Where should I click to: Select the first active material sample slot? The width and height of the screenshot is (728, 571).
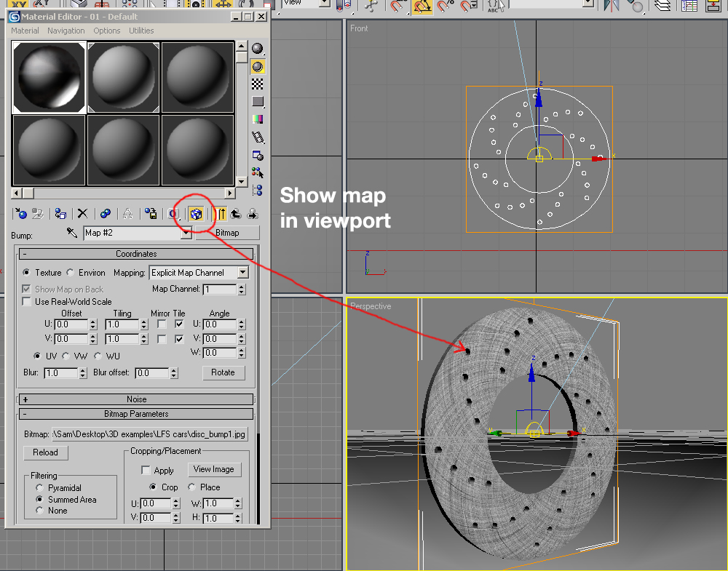pyautogui.click(x=49, y=77)
